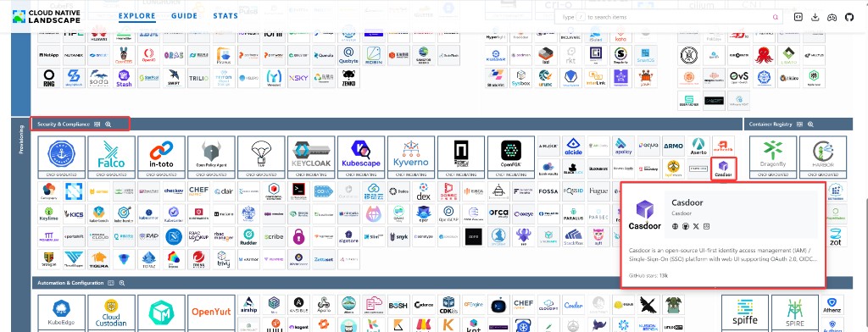
Task: Select the KICS logo tile
Action: click(74, 214)
